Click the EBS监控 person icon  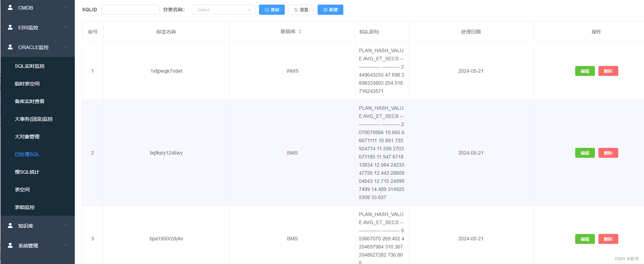pos(10,27)
